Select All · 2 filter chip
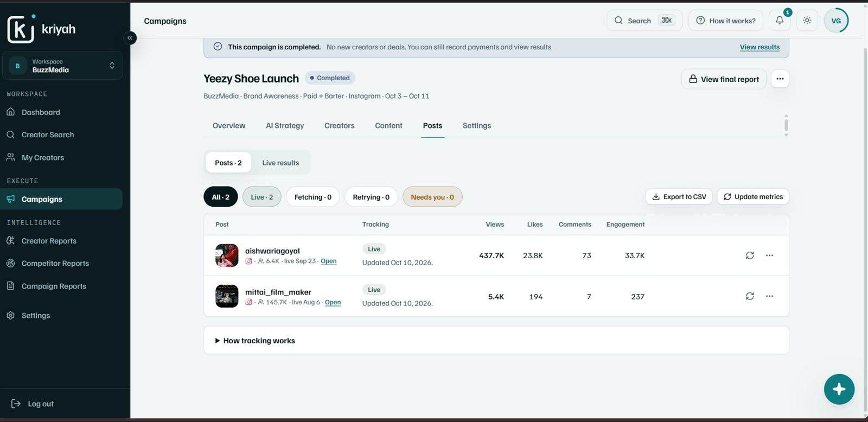The height and width of the screenshot is (422, 868). (x=221, y=197)
